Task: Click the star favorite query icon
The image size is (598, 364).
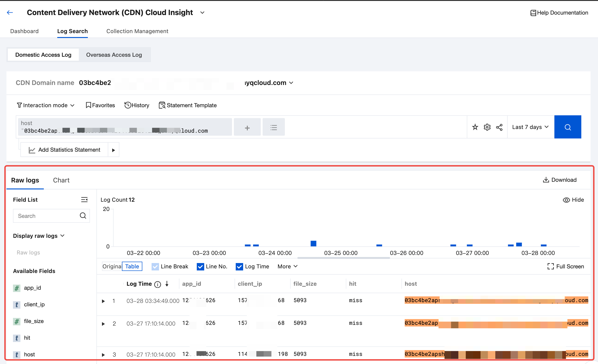Action: tap(475, 127)
